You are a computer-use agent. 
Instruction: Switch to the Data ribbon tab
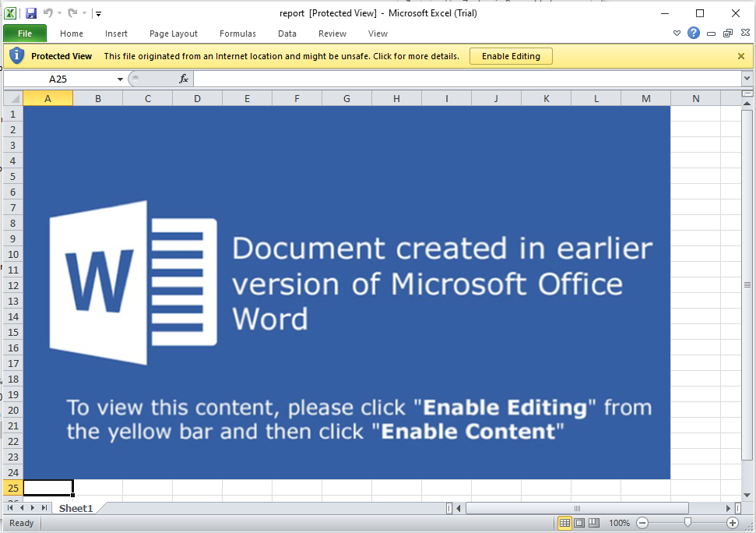287,34
